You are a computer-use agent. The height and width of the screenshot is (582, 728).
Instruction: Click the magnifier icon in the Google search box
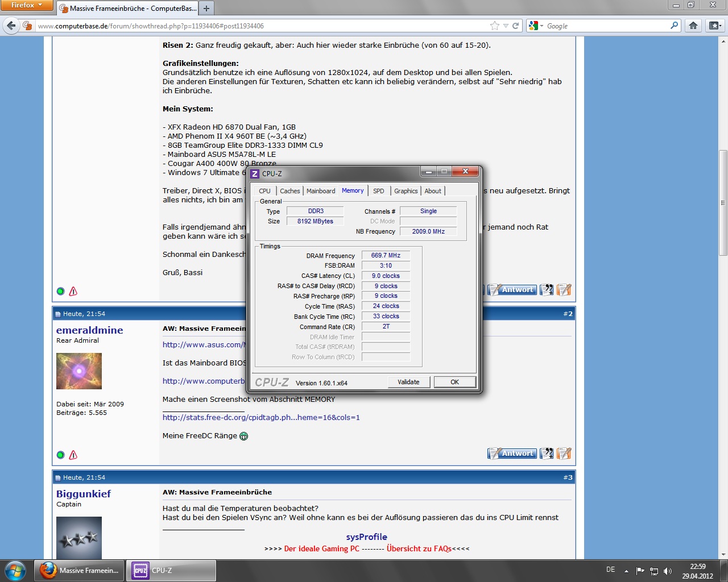(675, 26)
